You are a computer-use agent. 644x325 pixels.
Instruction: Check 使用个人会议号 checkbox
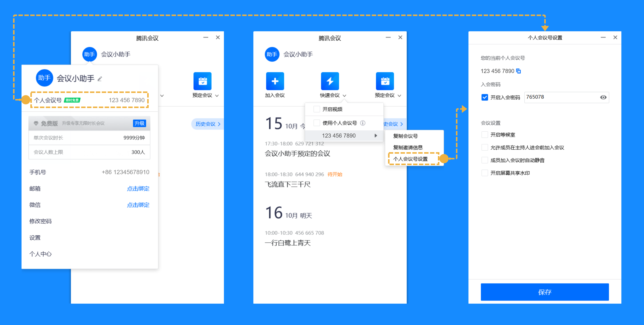tap(316, 123)
